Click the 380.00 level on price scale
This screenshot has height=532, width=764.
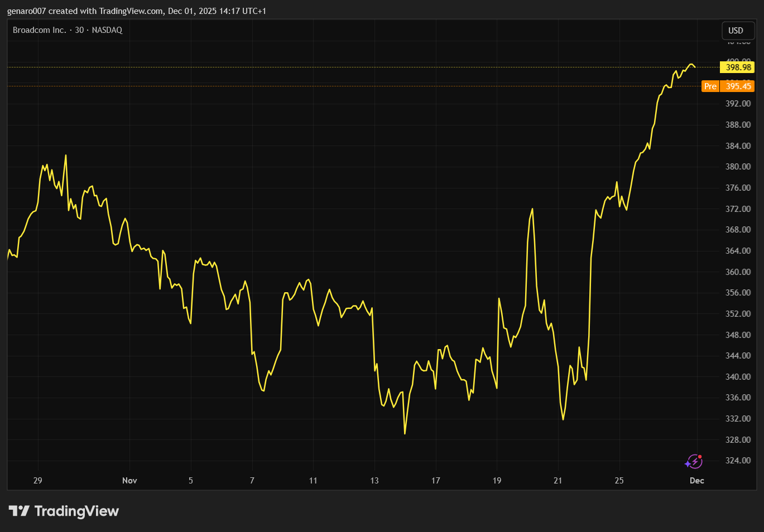pos(738,167)
